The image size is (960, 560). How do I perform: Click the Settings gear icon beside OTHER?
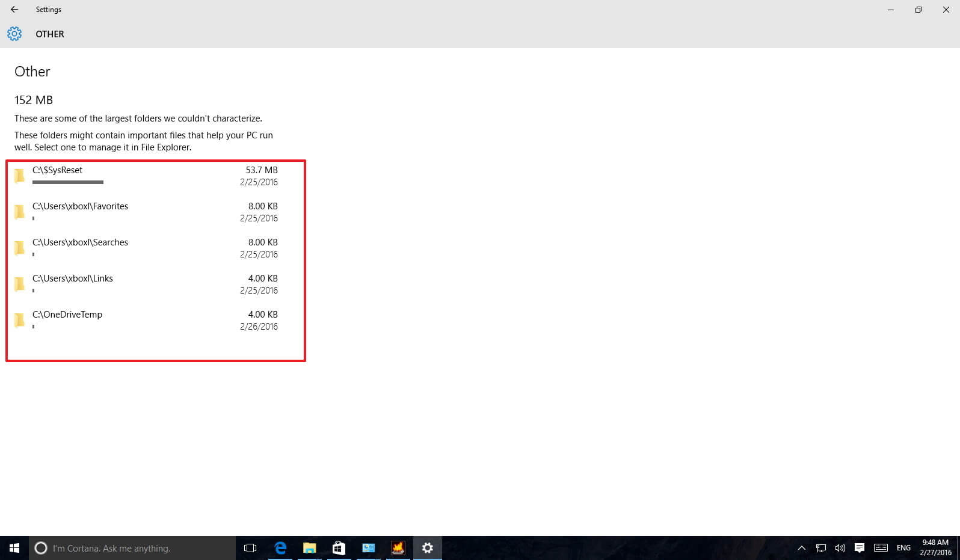14,34
